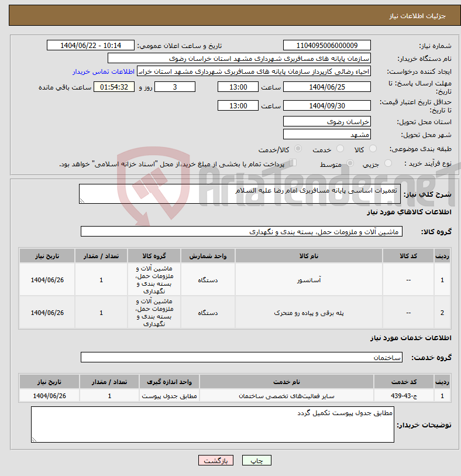Click the delivery province field خراسان رضوی
This screenshot has height=476, width=461.
326,121
